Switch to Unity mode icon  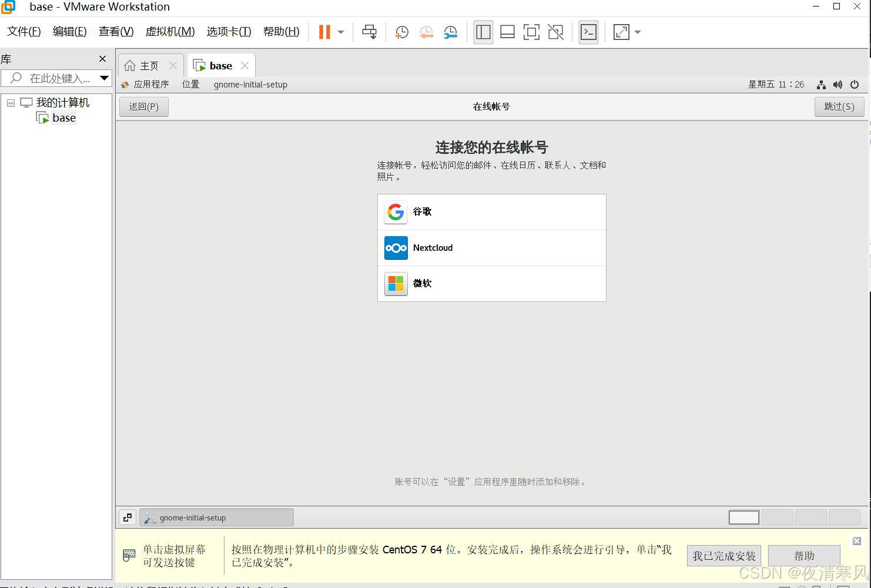tap(555, 32)
